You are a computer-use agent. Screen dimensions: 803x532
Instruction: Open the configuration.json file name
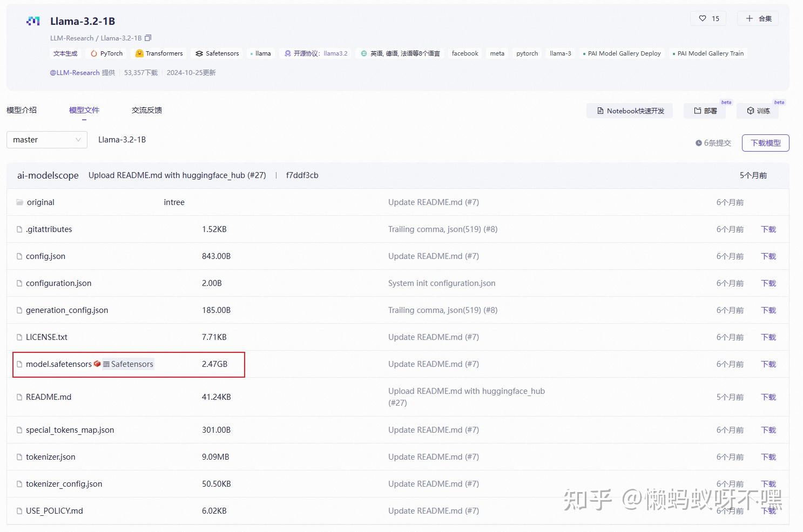[x=59, y=283]
